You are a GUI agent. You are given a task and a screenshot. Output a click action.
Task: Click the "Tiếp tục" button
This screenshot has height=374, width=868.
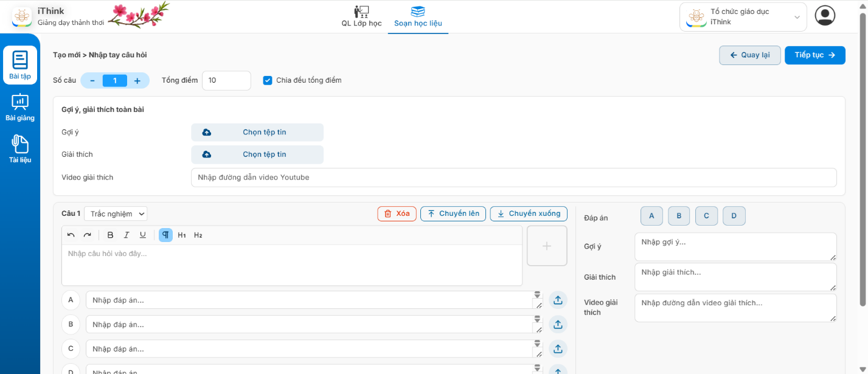point(814,55)
